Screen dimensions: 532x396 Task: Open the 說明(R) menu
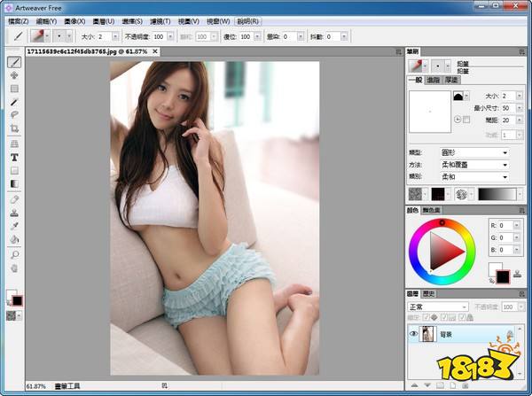pos(248,21)
